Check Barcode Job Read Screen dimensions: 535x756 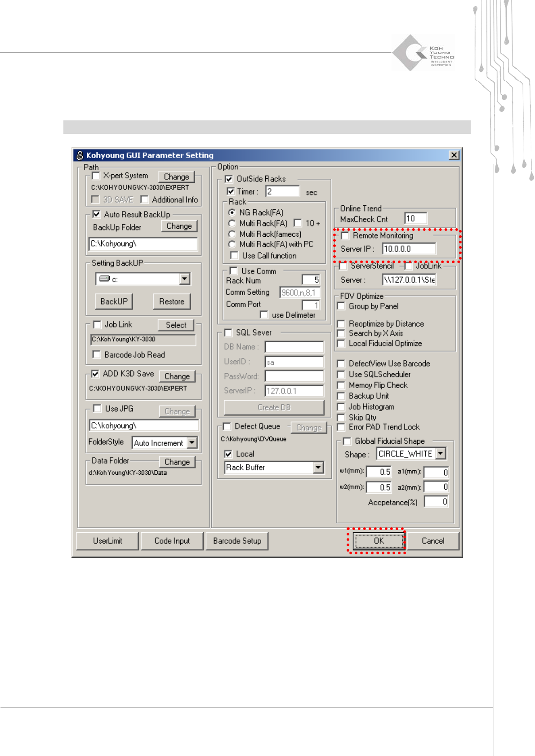96,354
